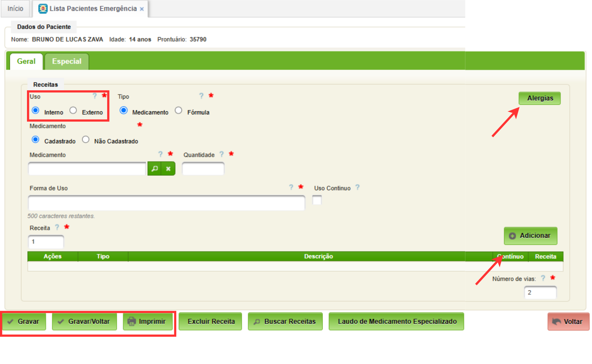This screenshot has width=592, height=364.
Task: Click the help icon next to Uso Continuo
Action: [358, 188]
